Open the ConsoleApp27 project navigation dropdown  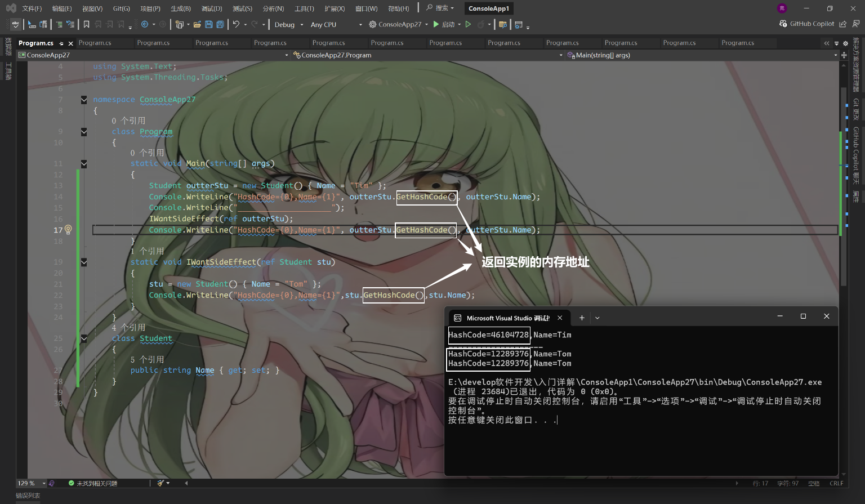[x=153, y=55]
